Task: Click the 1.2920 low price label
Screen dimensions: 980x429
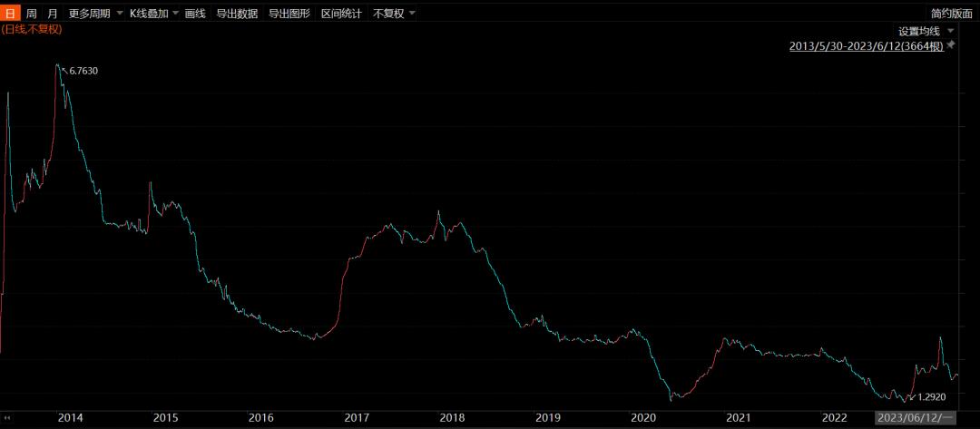Action: click(932, 397)
